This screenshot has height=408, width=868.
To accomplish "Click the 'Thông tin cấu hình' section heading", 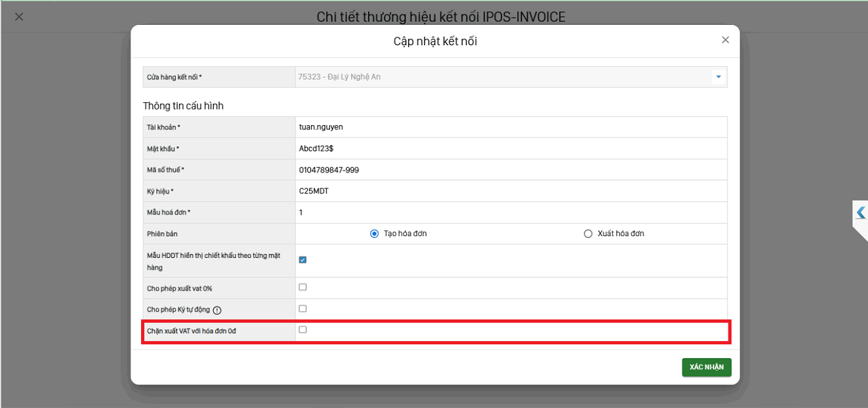I will pyautogui.click(x=183, y=106).
